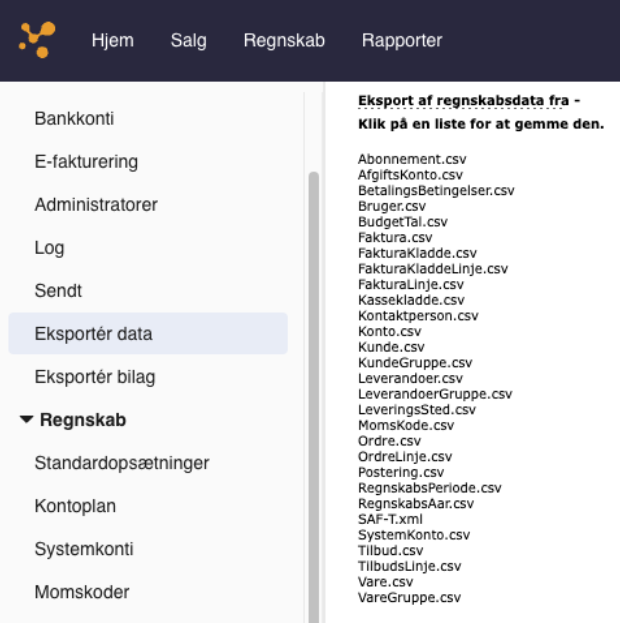Download the Faktura.csv export
Image resolution: width=620 pixels, height=623 pixels.
[x=395, y=237]
